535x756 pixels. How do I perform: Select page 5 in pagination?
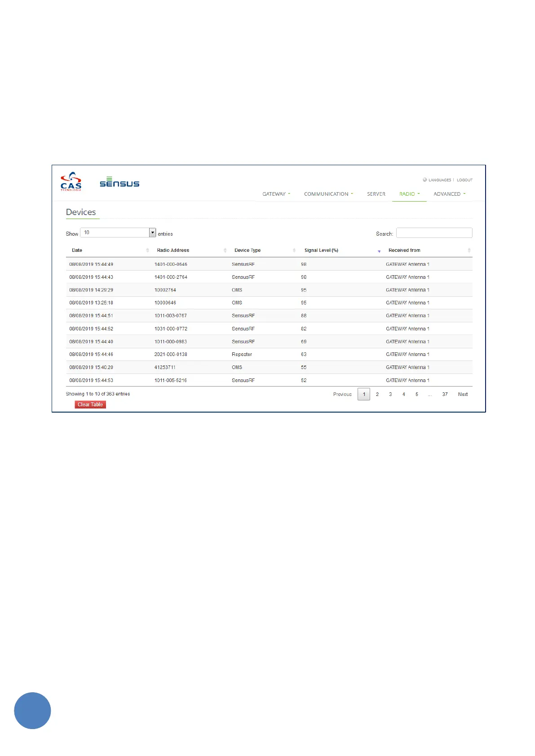(x=417, y=394)
